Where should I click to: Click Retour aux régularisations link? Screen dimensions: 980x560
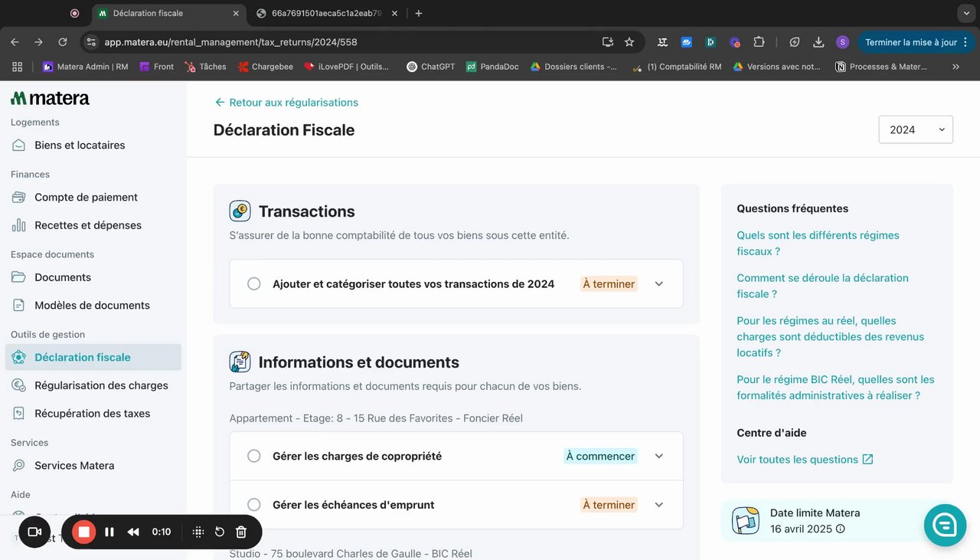click(x=286, y=102)
